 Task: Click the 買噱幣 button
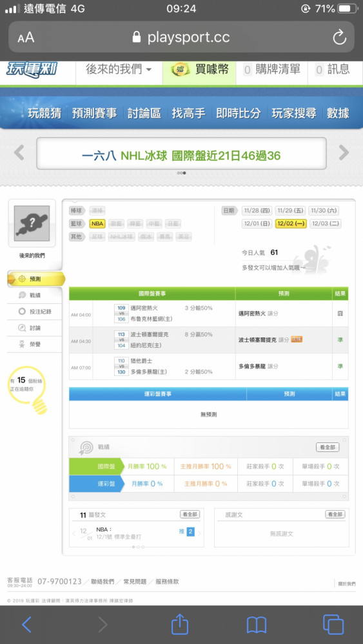point(199,70)
